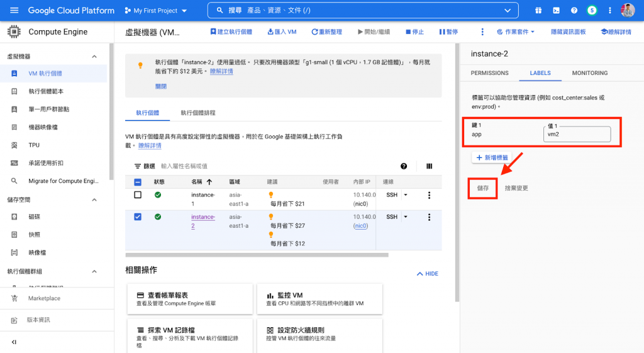Click the $27 lightbulb for instance-2

270,216
